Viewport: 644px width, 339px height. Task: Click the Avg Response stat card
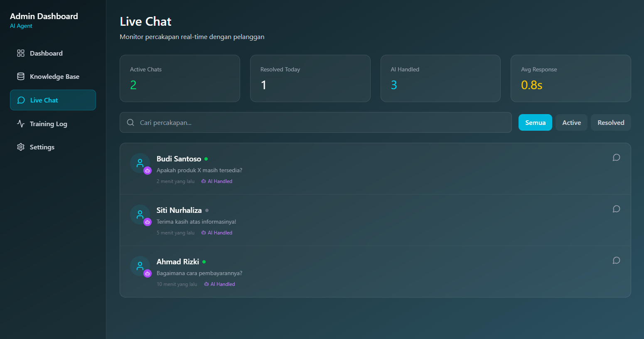coord(570,78)
